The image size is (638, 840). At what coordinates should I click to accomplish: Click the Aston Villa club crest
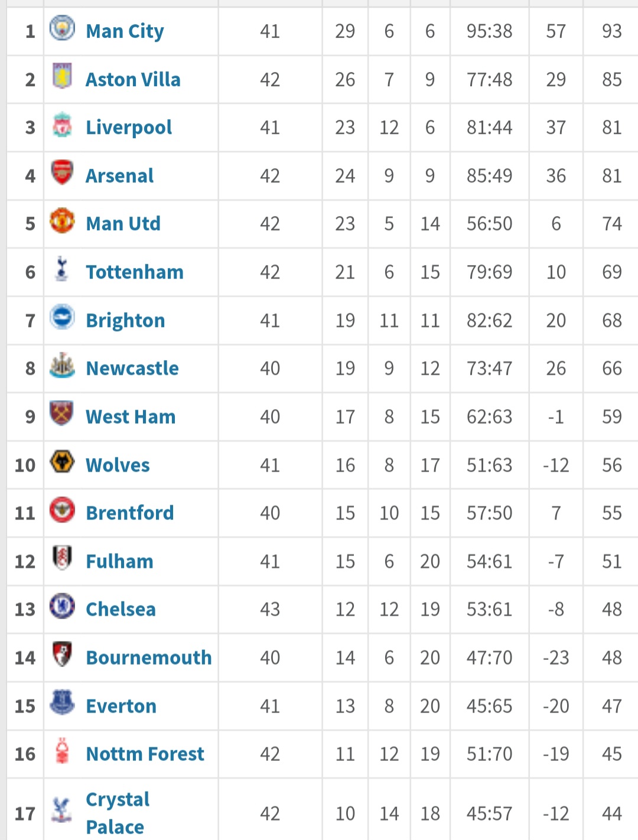pyautogui.click(x=62, y=76)
